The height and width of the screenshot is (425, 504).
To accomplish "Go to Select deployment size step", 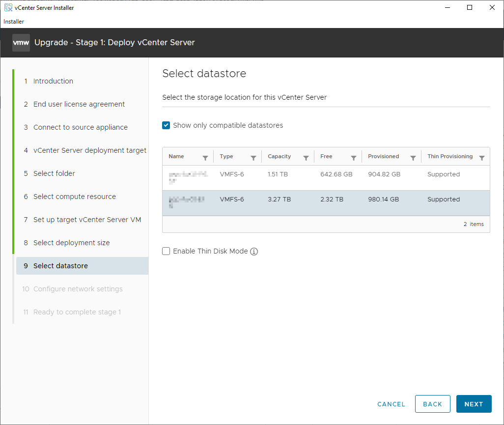I will click(71, 243).
